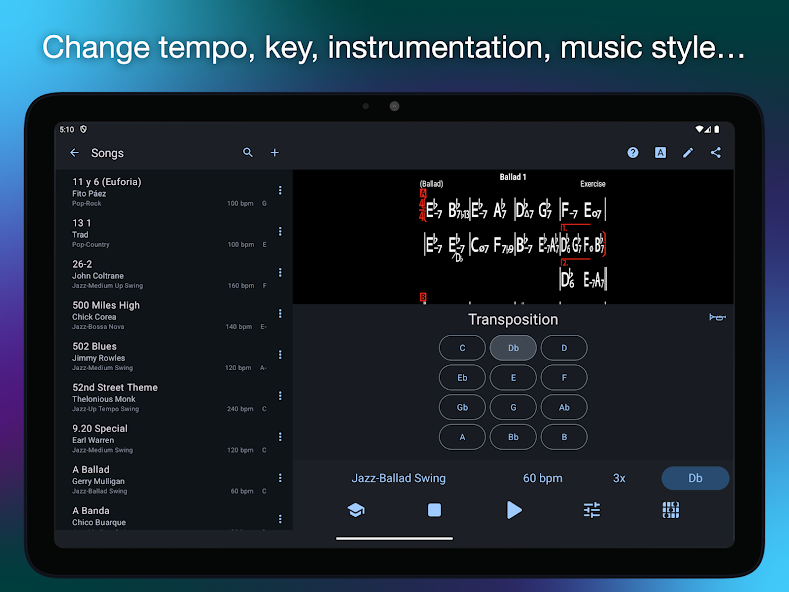This screenshot has width=789, height=592.
Task: Select the Db transposition key
Action: tap(513, 348)
